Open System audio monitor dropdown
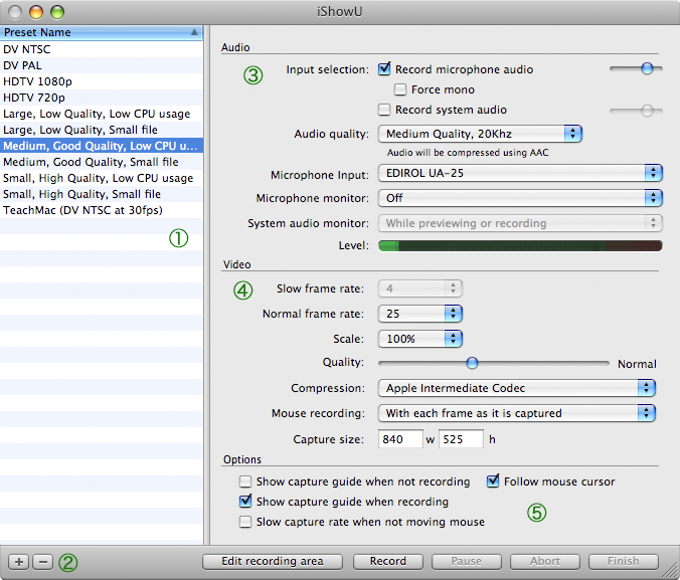The height and width of the screenshot is (580, 680). tap(520, 223)
